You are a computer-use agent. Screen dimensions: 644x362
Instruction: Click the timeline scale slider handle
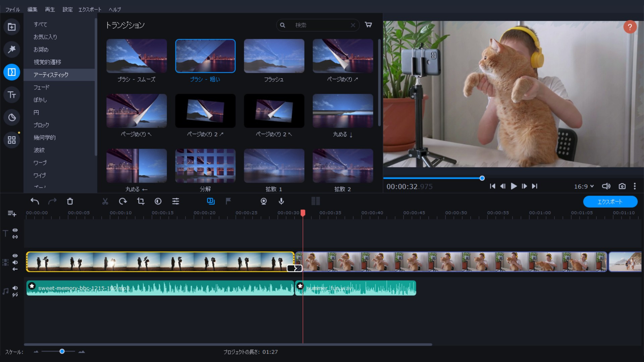[62, 351]
